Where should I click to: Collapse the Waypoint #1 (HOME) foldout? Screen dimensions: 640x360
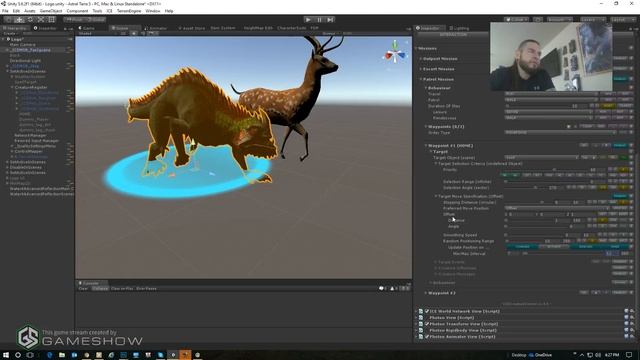pos(426,145)
